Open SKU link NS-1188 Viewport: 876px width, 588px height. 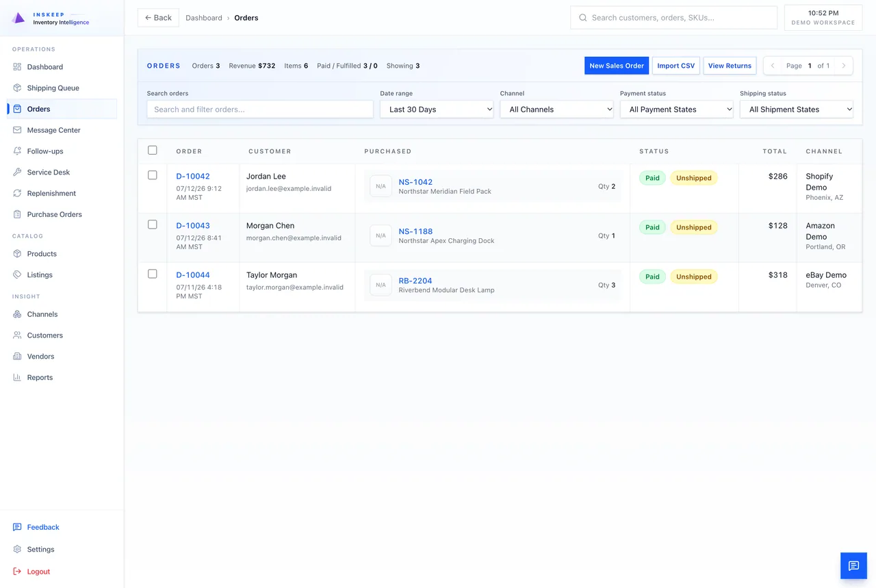415,231
